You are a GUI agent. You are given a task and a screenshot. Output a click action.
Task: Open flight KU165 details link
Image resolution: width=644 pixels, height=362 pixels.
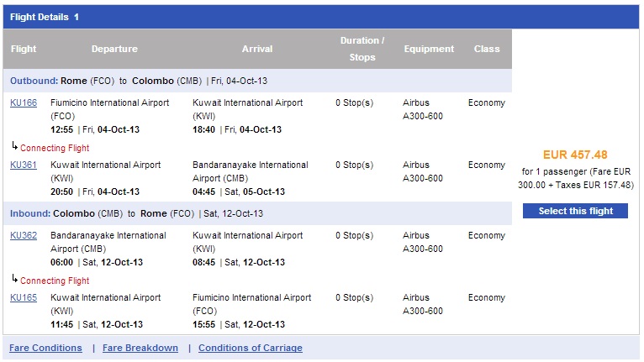point(24,297)
